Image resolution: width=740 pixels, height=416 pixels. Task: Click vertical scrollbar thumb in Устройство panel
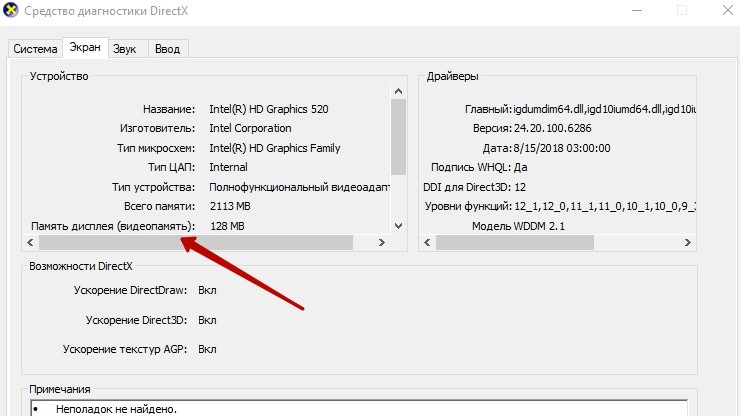click(x=398, y=137)
